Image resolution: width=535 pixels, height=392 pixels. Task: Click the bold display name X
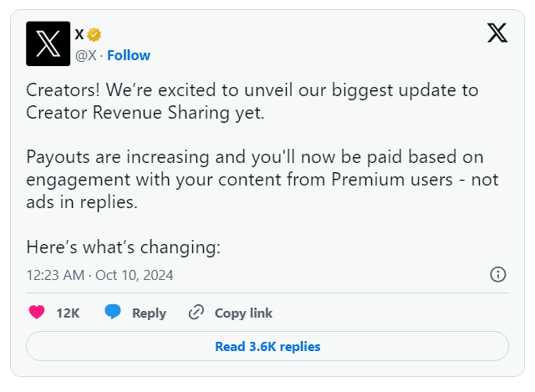79,34
